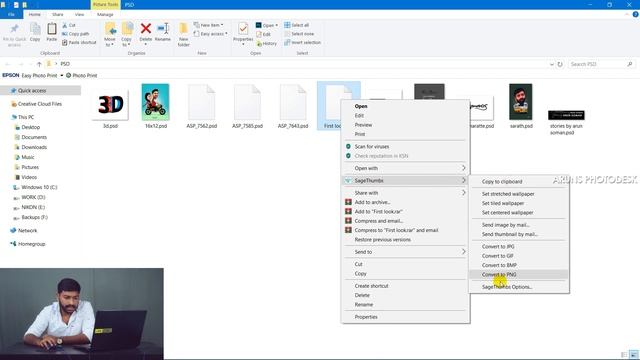
Task: Expand the Send to submenu
Action: click(463, 251)
